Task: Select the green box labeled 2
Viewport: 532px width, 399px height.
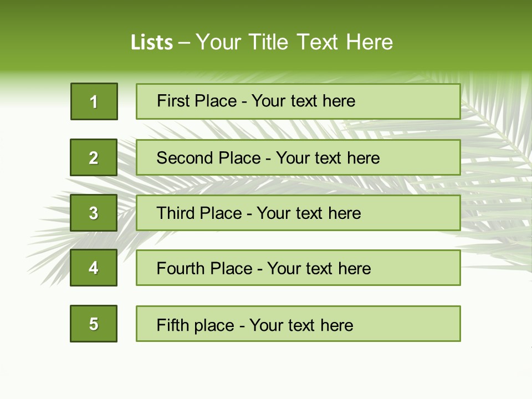Action: [94, 157]
